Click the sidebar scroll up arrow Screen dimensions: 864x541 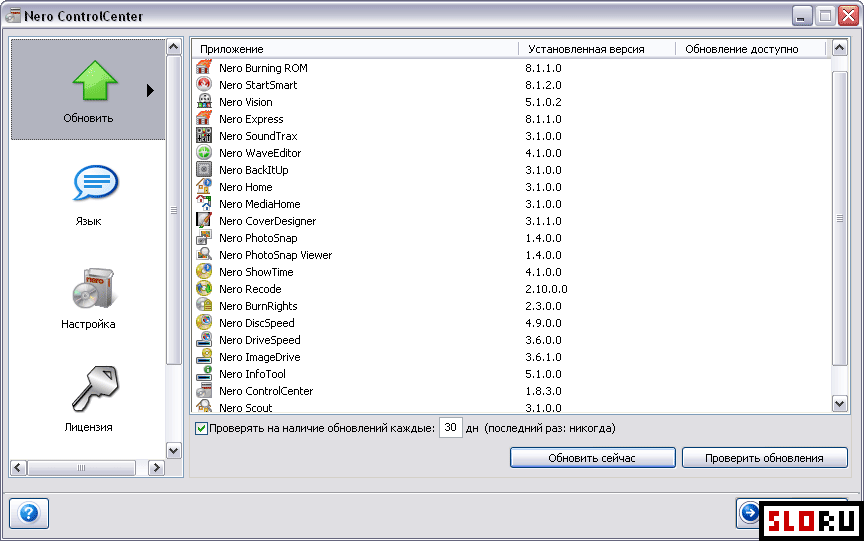174,47
